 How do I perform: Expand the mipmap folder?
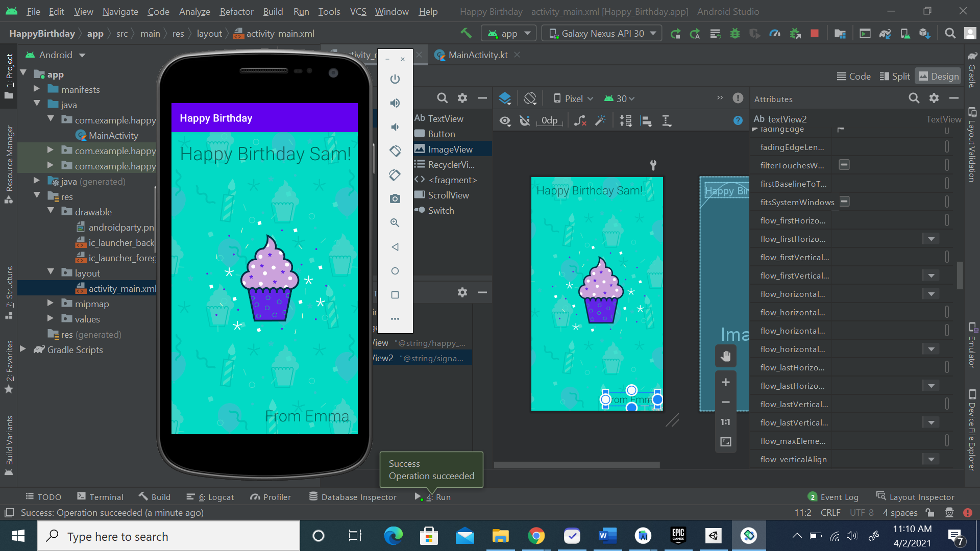point(51,304)
